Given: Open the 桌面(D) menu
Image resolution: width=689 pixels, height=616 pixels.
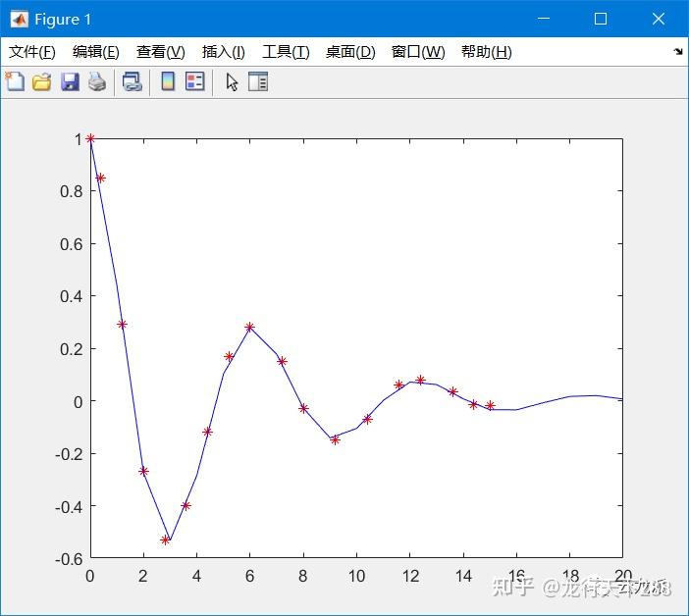Looking at the screenshot, I should (350, 52).
